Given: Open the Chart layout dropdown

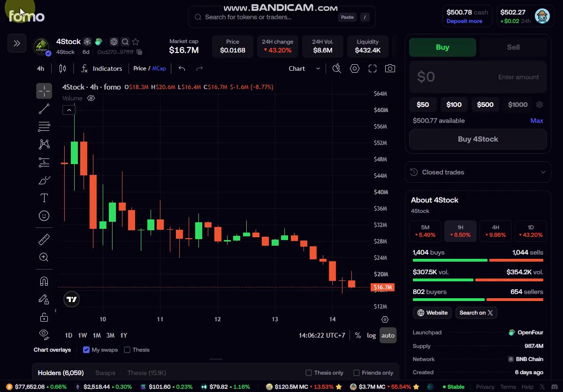Looking at the screenshot, I should (304, 68).
